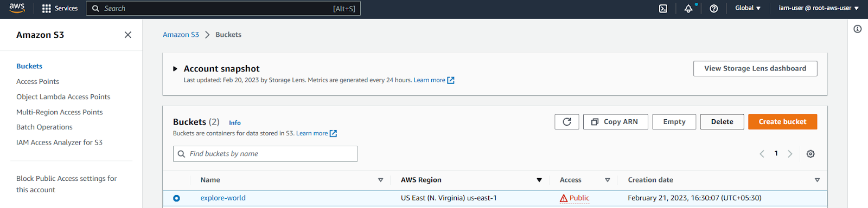Refresh the buckets list
Screen dimensions: 868x208
(567, 122)
